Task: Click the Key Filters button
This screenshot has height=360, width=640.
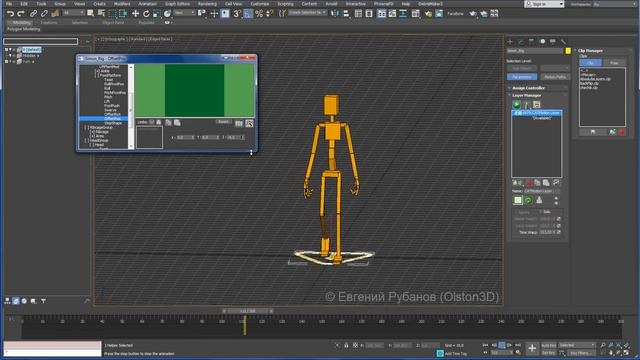Action: (x=580, y=353)
